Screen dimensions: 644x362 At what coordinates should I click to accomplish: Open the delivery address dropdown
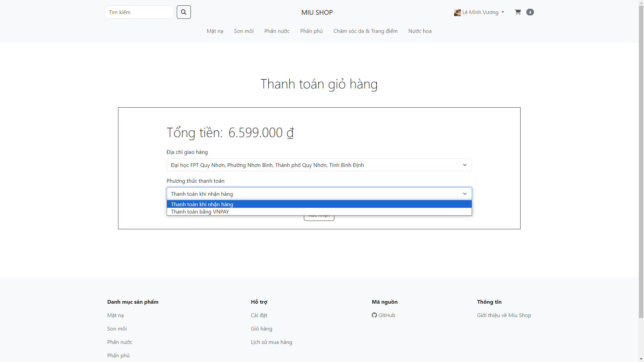[x=319, y=165]
